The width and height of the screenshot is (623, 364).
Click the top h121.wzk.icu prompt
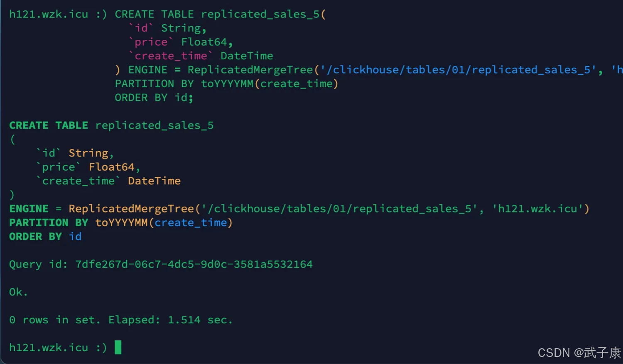(x=49, y=14)
